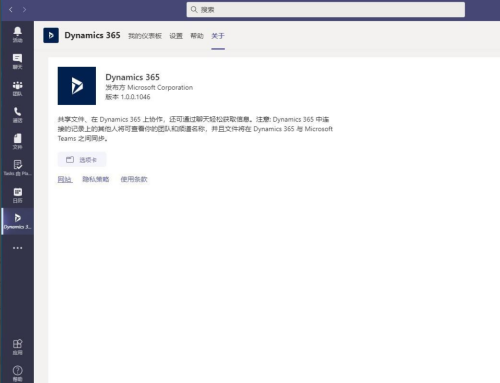The height and width of the screenshot is (383, 500).
Task: Switch to the 帮助 tab
Action: [197, 36]
